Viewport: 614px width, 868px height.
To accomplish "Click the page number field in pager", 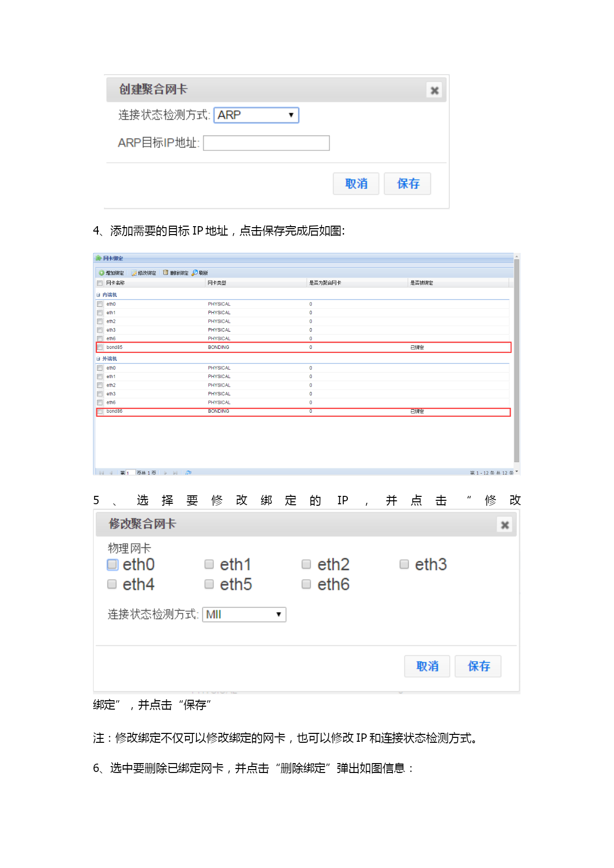I will 131,473.
